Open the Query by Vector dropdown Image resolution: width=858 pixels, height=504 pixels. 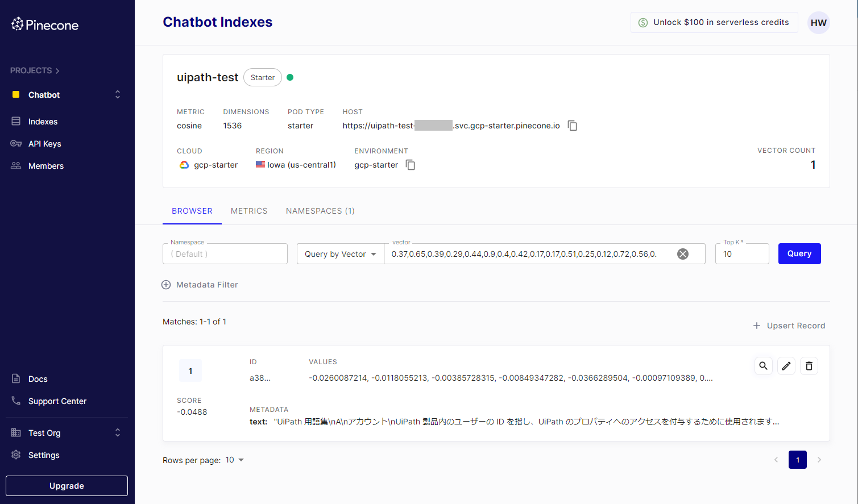[341, 254]
